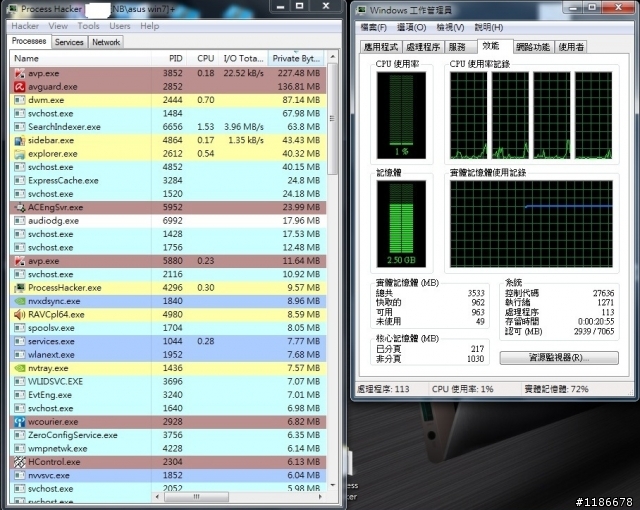Click the icon beside dwm.exe
Image resolution: width=640 pixels, height=510 pixels.
coord(20,100)
